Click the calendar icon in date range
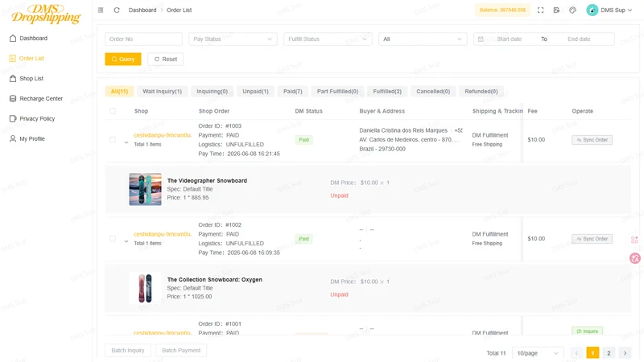Screen dimensions: 644x362 pyautogui.click(x=481, y=39)
